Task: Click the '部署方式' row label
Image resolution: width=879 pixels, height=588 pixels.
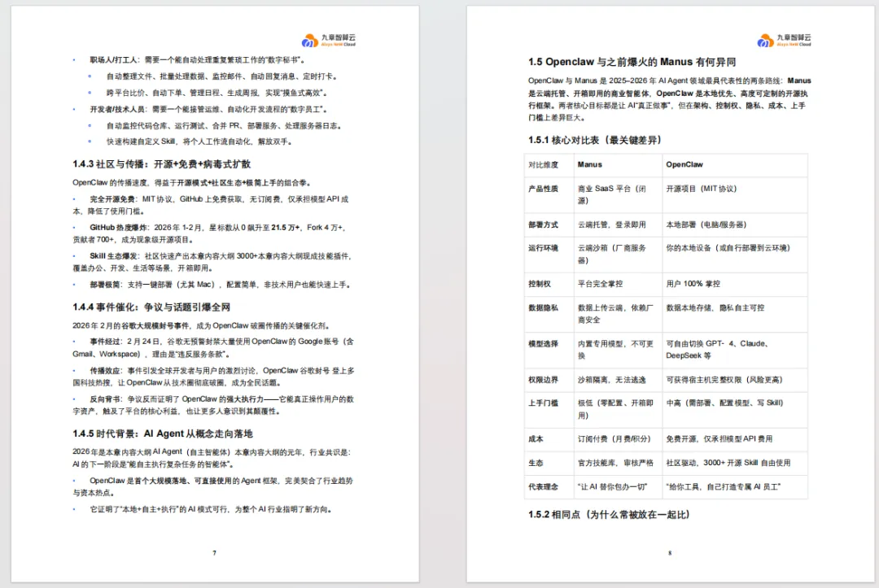Action: coord(543,224)
